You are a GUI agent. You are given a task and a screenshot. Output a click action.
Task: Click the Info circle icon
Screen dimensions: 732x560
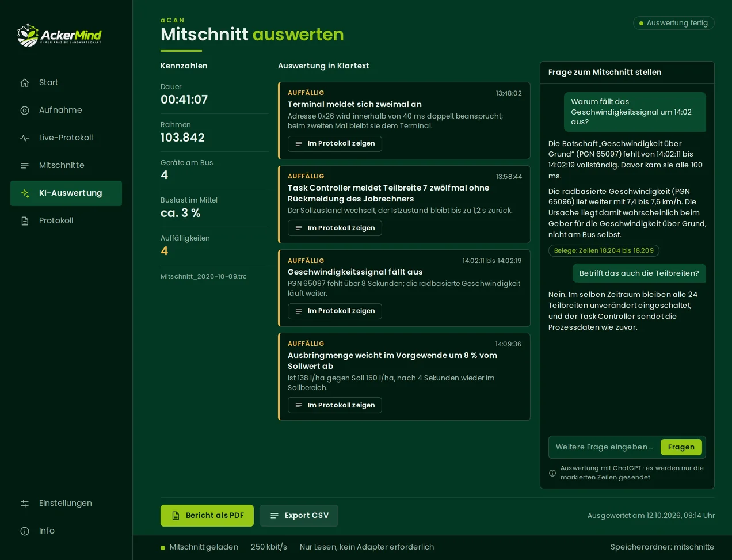25,531
